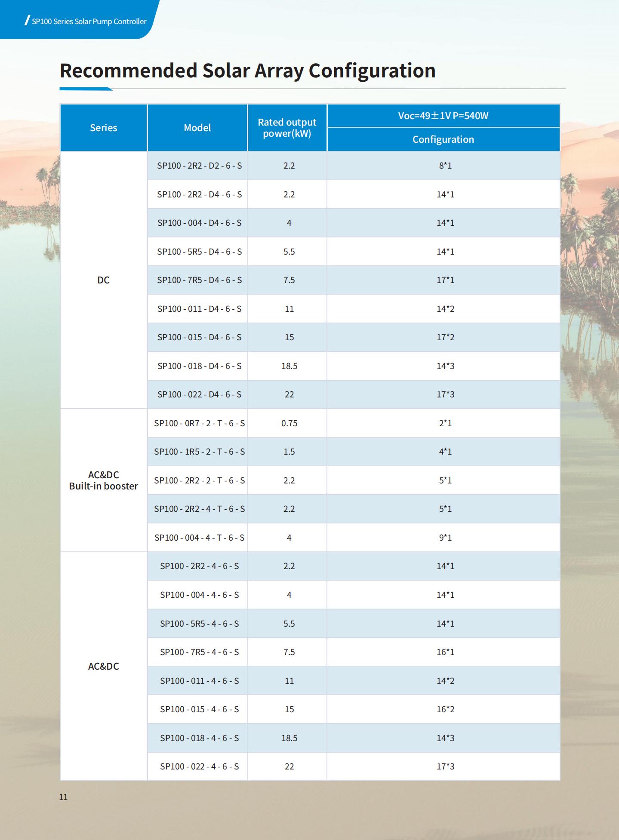Click the page number 11

[x=63, y=797]
